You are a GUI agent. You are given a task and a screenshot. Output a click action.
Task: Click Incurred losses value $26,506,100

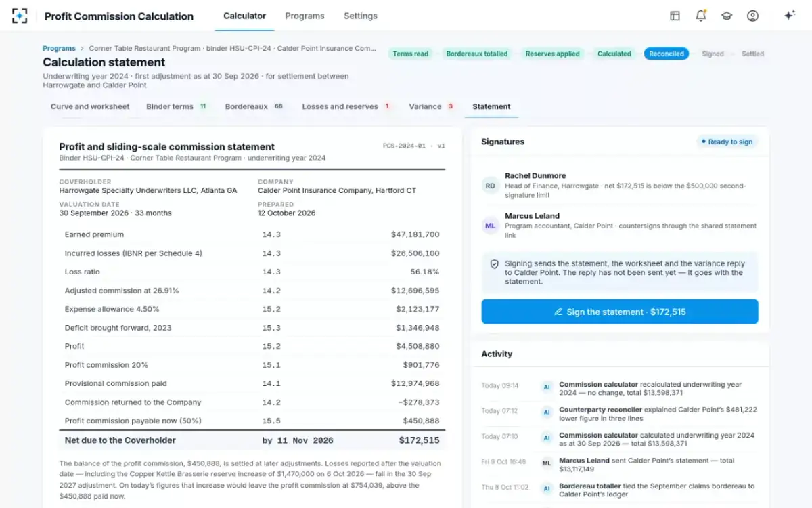[415, 253]
